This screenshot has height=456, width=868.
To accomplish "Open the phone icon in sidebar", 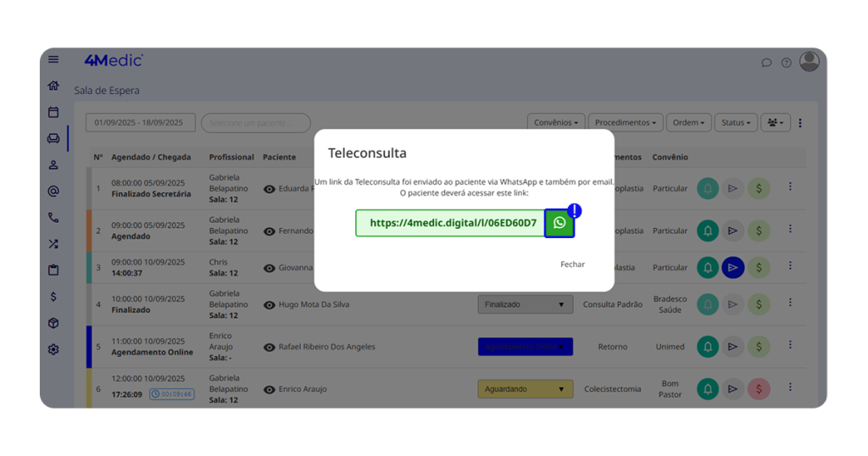I will point(53,218).
